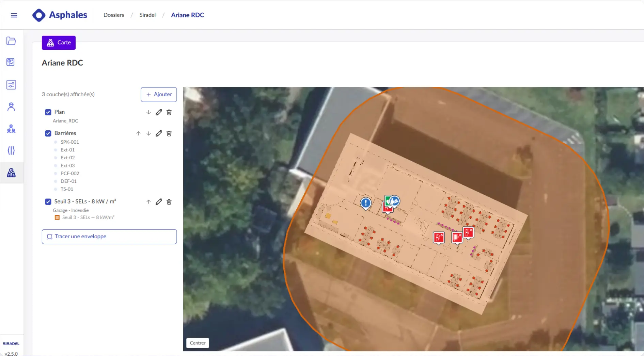The height and width of the screenshot is (356, 644).
Task: Open the person profile sidebar icon
Action: pyautogui.click(x=11, y=107)
